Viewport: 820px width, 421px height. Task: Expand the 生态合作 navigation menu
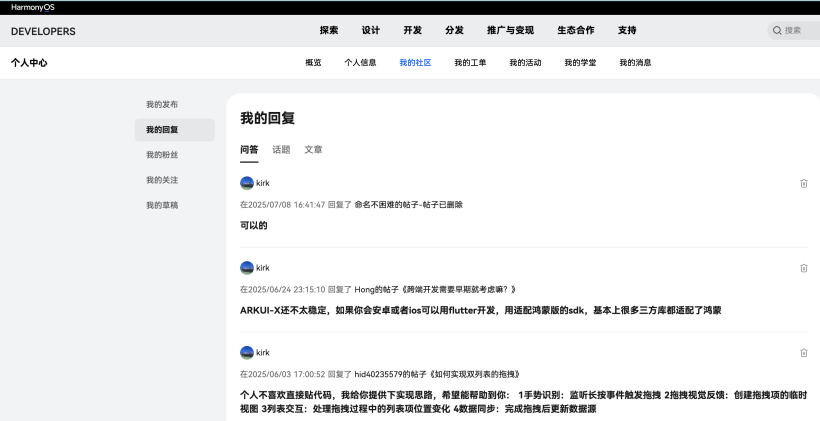click(x=575, y=31)
